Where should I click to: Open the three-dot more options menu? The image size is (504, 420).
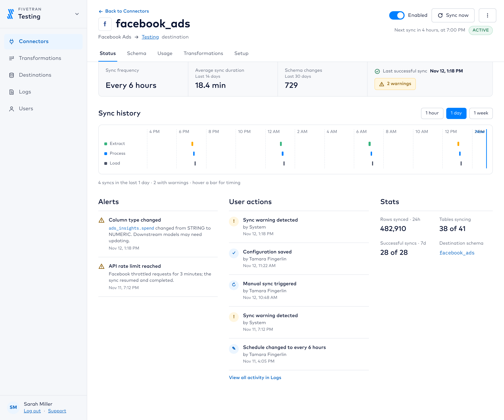click(487, 15)
